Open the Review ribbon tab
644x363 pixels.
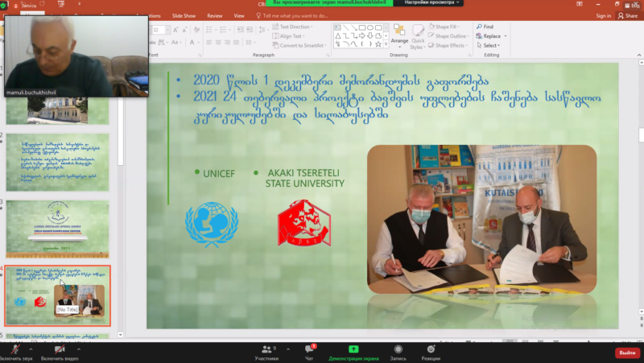tap(214, 15)
